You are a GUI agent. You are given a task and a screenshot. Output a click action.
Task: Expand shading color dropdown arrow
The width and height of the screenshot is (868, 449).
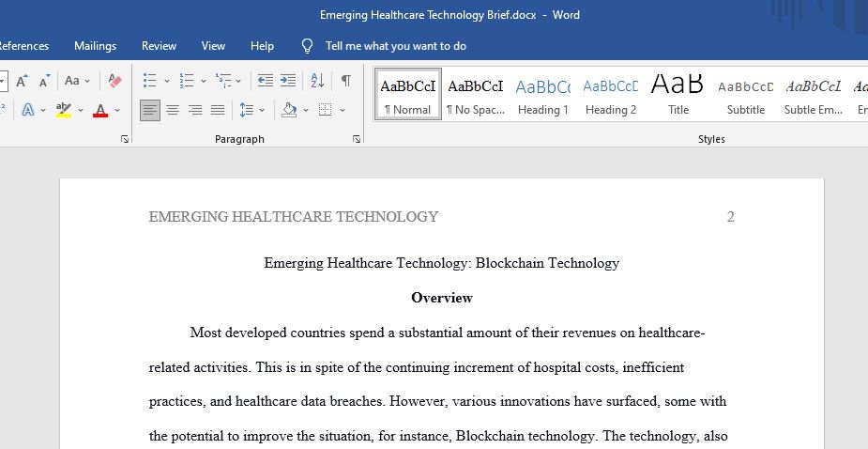(306, 110)
